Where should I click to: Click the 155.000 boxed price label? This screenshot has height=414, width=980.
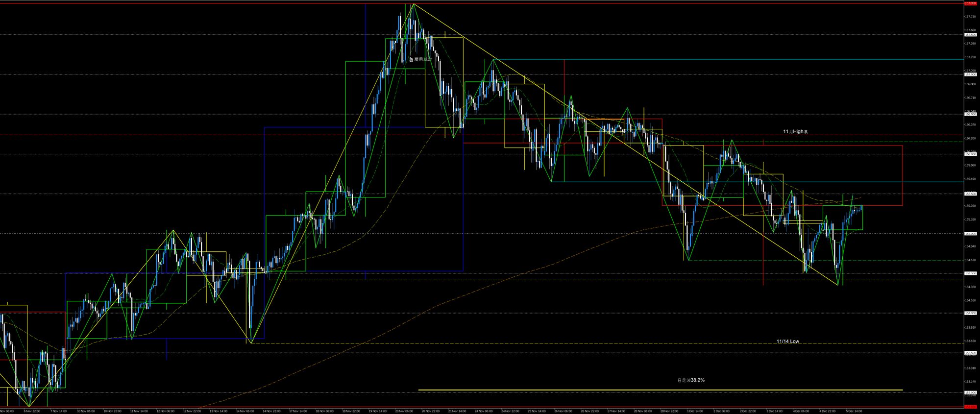970,234
